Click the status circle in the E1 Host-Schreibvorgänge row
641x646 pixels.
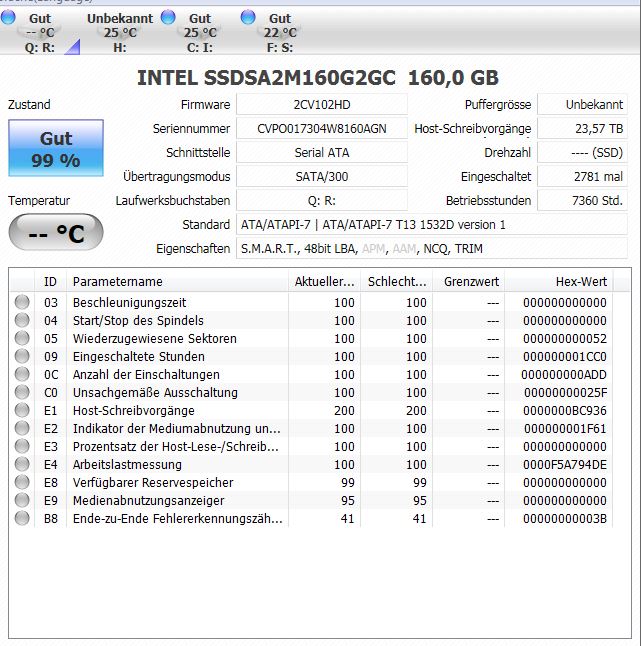click(22, 410)
